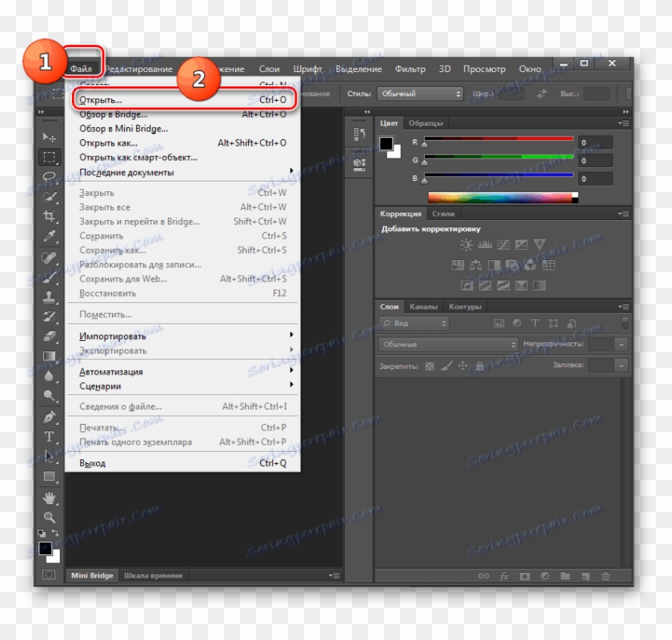Select the Quick Selection tool

coord(50,197)
